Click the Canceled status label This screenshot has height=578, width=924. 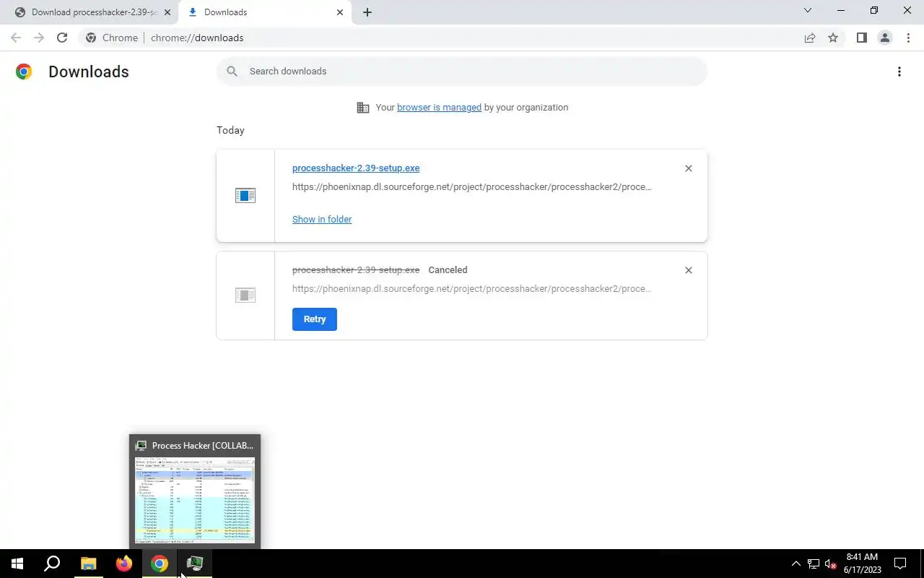(448, 269)
